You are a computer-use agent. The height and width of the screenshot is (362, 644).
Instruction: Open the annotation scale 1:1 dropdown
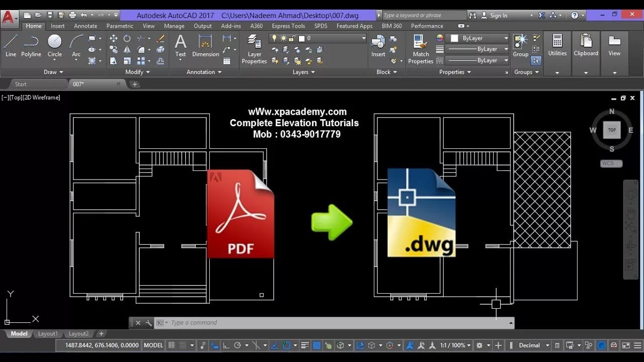click(454, 345)
